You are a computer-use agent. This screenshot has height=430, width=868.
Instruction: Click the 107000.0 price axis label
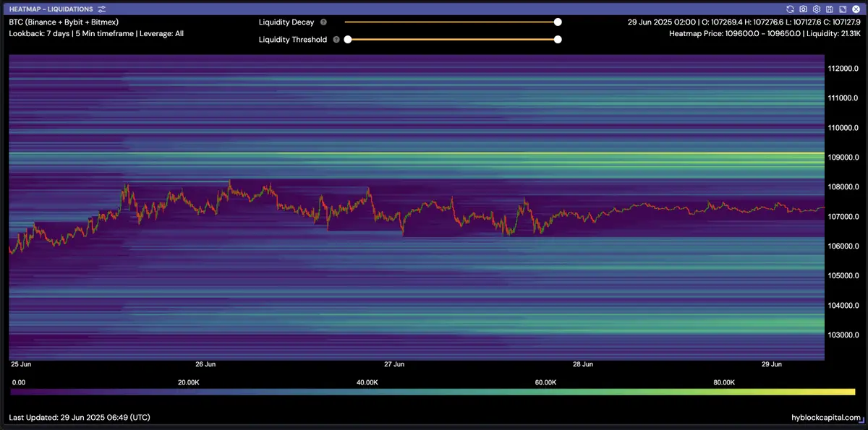tap(844, 217)
